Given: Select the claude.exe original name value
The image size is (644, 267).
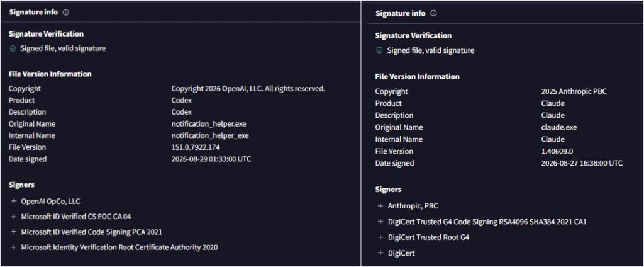Looking at the screenshot, I should click(559, 128).
